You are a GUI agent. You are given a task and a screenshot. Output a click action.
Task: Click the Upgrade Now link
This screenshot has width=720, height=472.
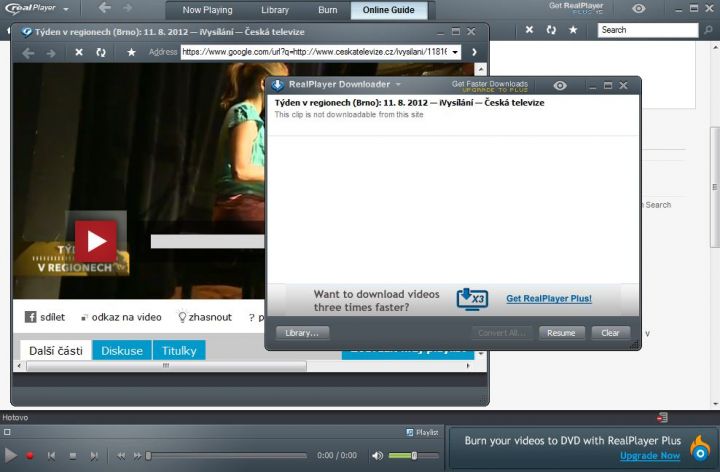click(649, 456)
